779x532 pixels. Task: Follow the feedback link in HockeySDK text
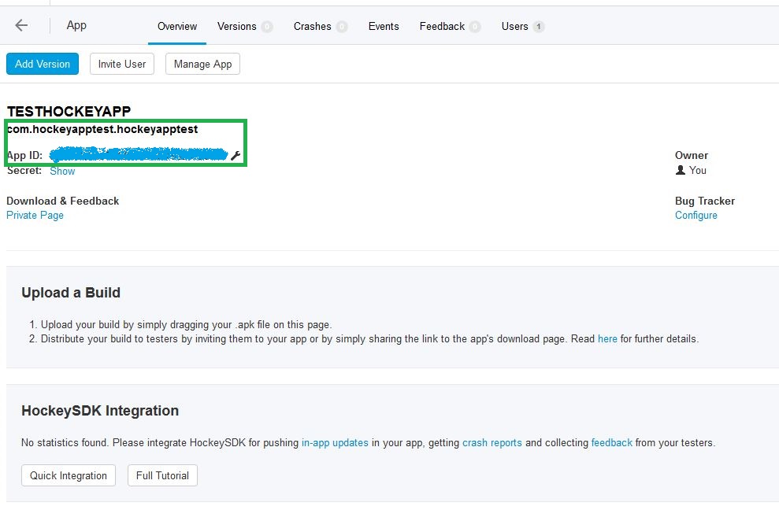tap(611, 442)
